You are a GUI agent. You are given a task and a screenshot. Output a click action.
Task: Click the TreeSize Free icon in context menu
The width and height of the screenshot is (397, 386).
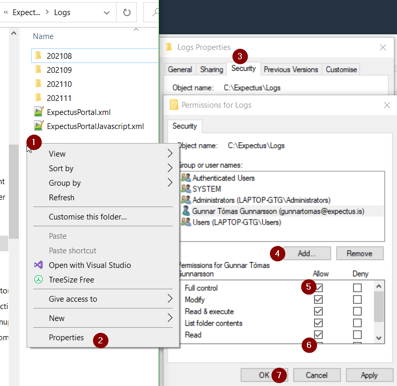[x=38, y=279]
